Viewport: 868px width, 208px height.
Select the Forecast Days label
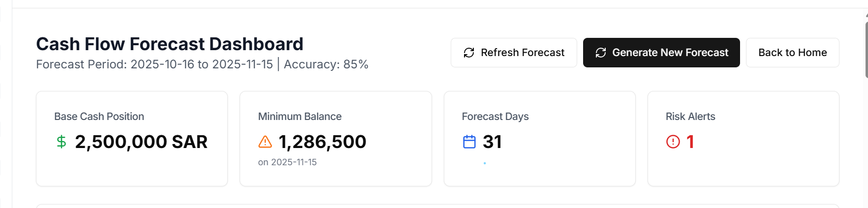click(495, 117)
